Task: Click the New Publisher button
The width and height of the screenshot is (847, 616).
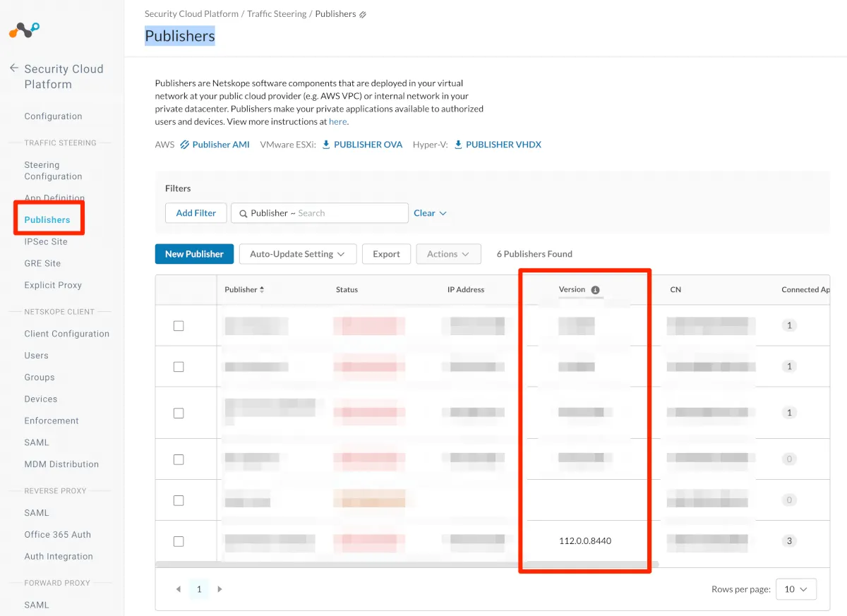Action: tap(194, 254)
